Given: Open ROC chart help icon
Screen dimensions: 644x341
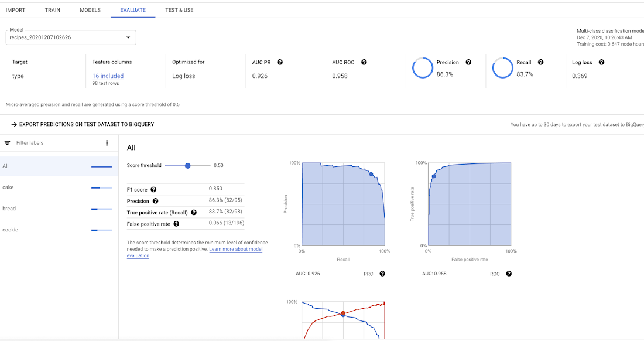Looking at the screenshot, I should click(x=509, y=274).
